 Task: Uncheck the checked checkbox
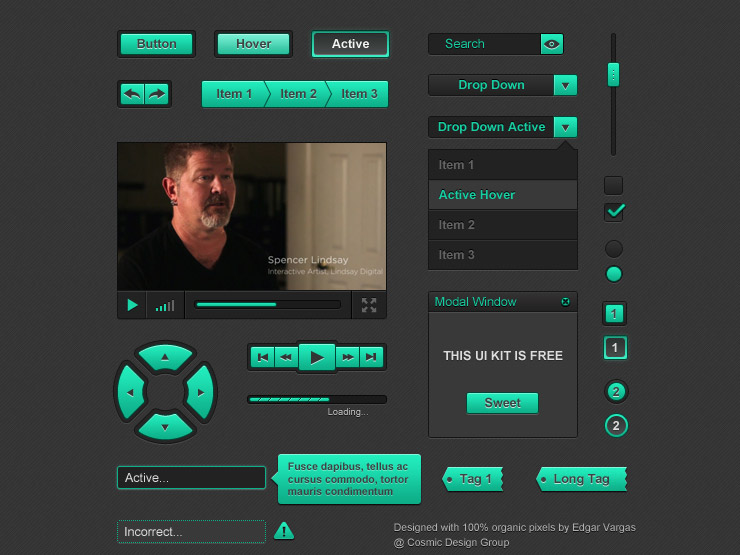point(614,212)
